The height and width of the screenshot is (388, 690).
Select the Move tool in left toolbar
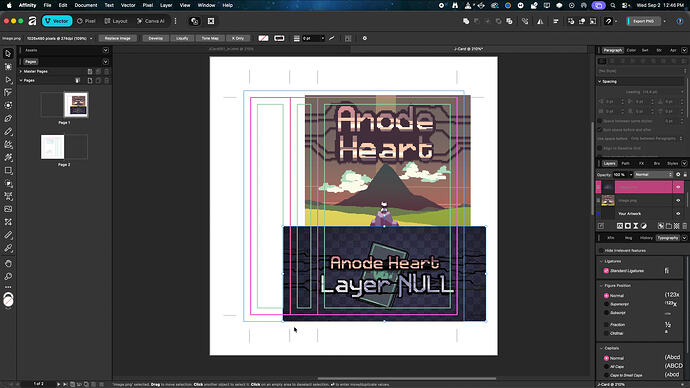[x=8, y=54]
